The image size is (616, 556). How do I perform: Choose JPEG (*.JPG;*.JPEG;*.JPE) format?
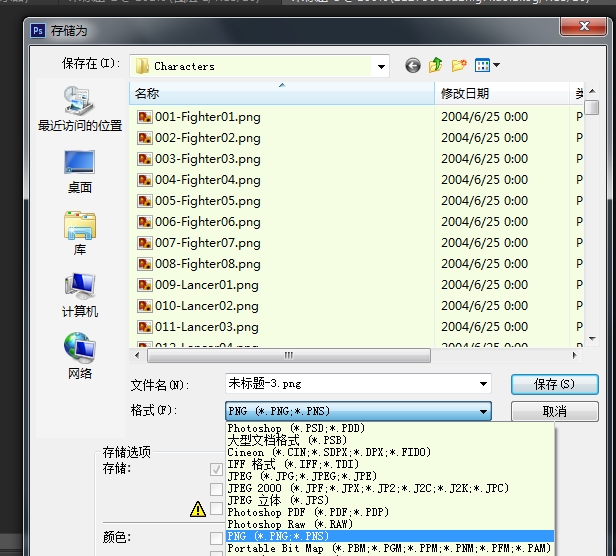tap(390, 476)
